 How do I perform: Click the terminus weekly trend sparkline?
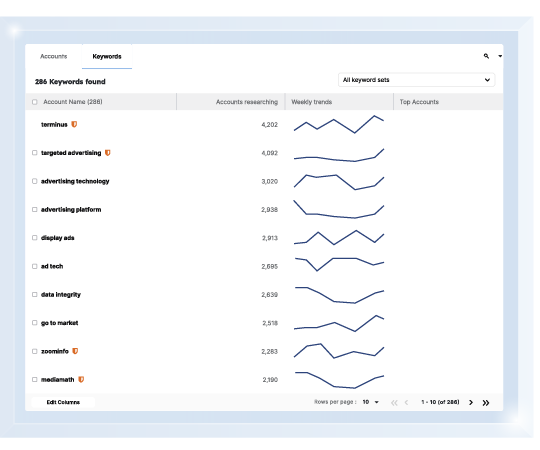point(339,124)
